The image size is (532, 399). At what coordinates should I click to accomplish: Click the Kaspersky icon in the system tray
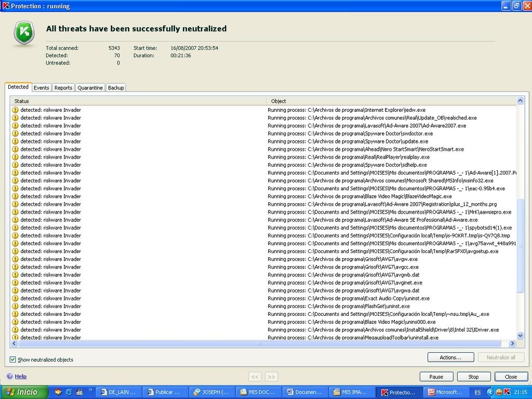pyautogui.click(x=507, y=392)
